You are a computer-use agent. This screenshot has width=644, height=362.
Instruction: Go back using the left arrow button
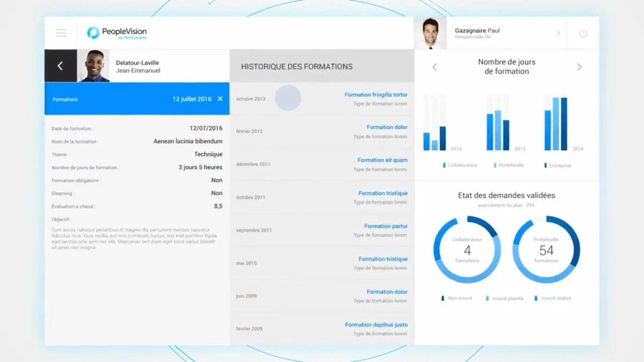pos(61,65)
